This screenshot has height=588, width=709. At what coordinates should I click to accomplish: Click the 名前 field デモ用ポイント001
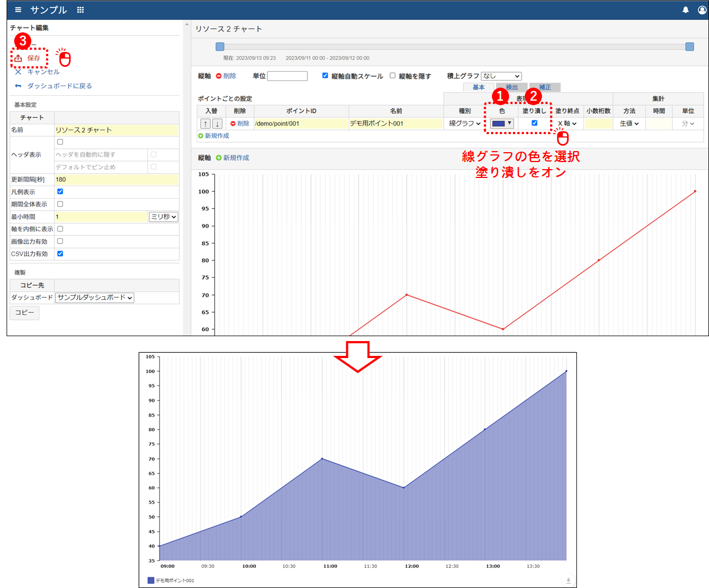tap(396, 124)
